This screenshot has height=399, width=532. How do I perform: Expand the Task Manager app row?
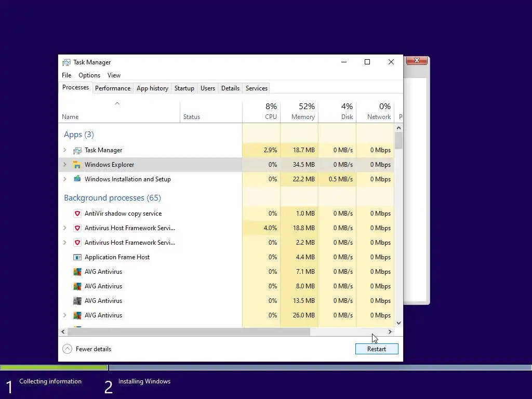tap(65, 150)
